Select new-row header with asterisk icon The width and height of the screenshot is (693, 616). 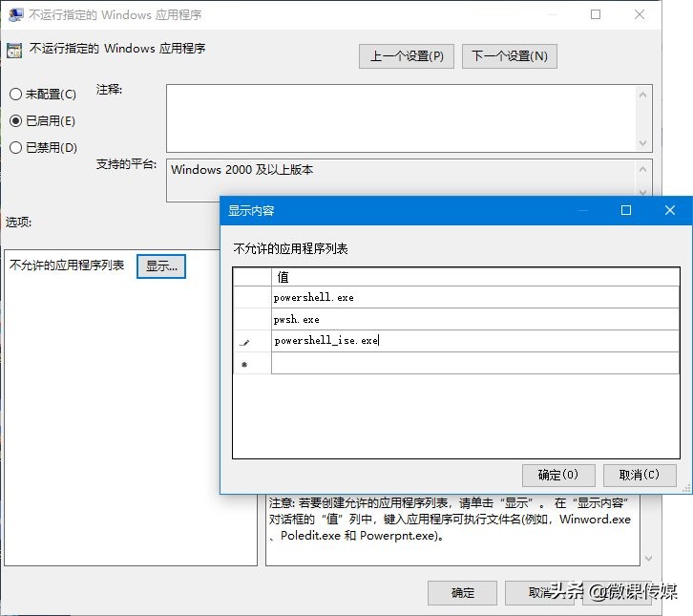[x=252, y=363]
